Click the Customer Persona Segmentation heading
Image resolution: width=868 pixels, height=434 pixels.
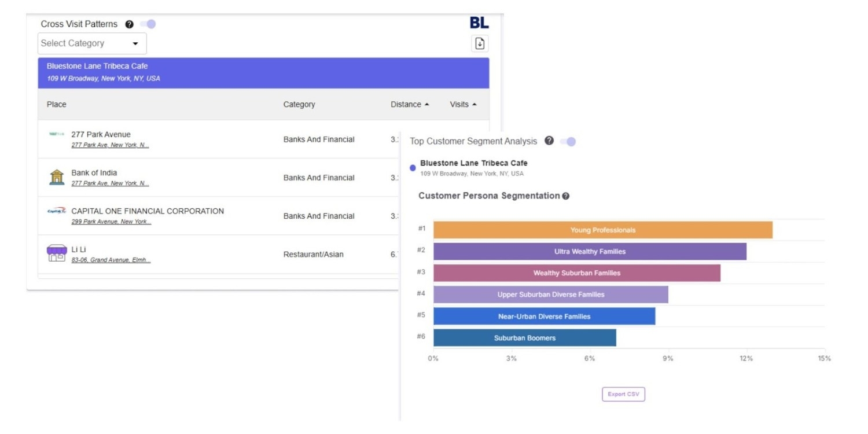click(489, 196)
